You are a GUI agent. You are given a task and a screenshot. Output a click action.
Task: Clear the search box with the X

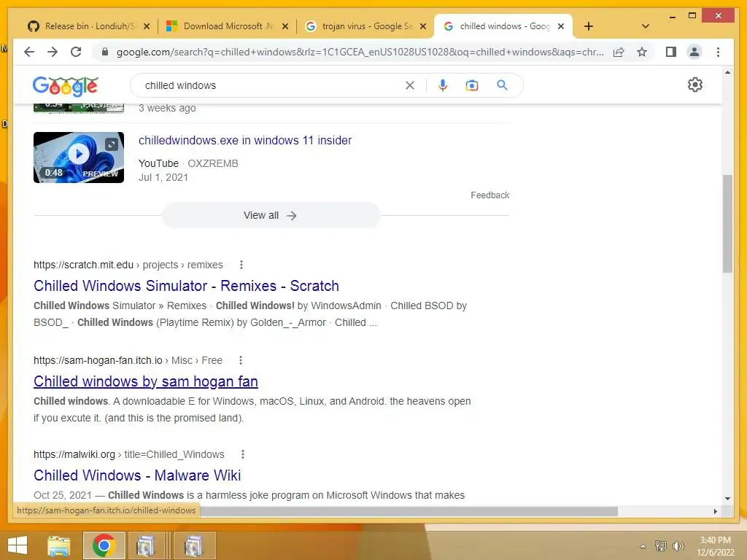410,85
